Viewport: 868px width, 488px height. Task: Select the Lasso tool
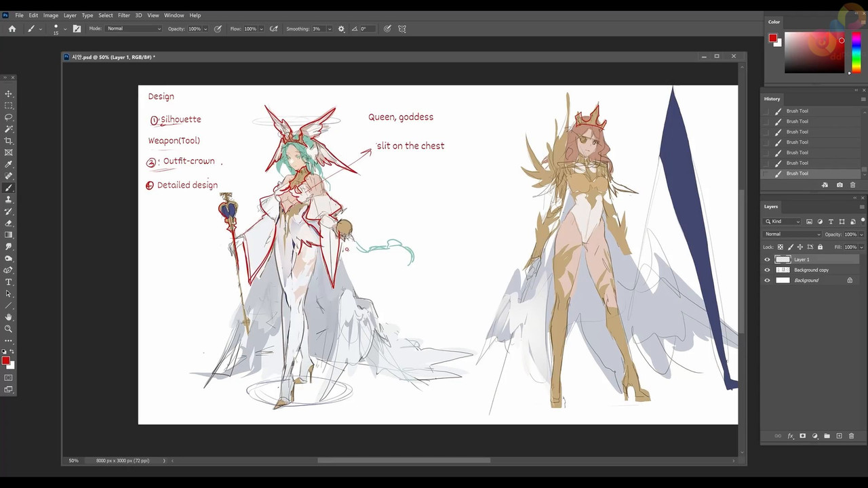point(8,117)
